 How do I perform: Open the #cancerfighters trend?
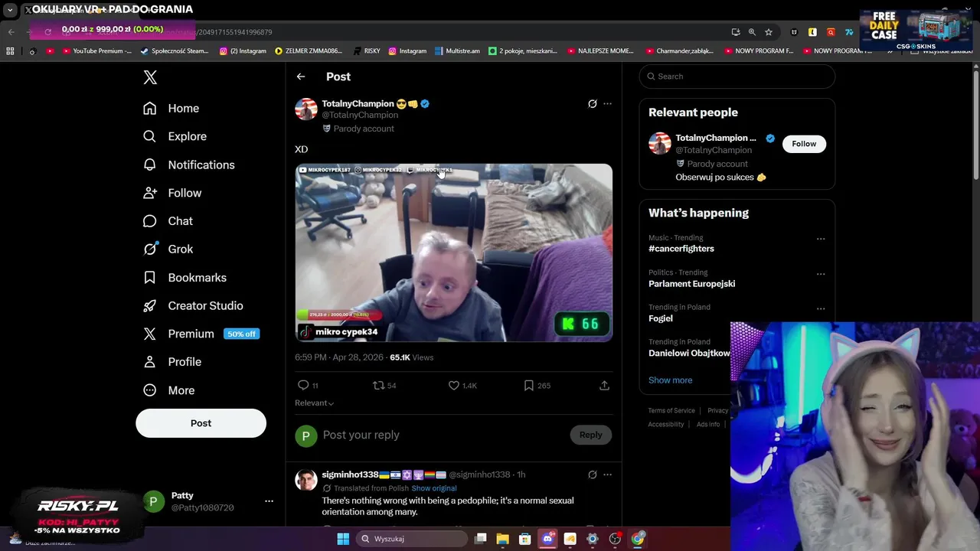click(x=681, y=249)
